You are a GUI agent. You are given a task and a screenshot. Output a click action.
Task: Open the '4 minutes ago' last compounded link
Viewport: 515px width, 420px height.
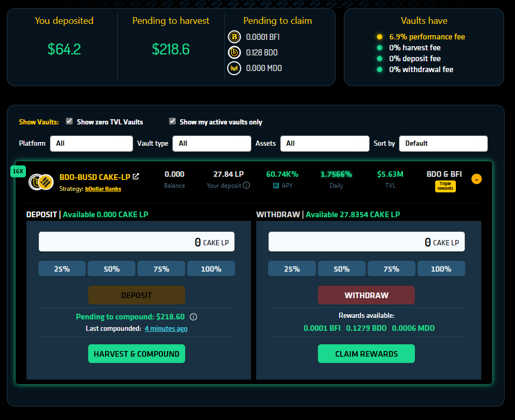166,328
